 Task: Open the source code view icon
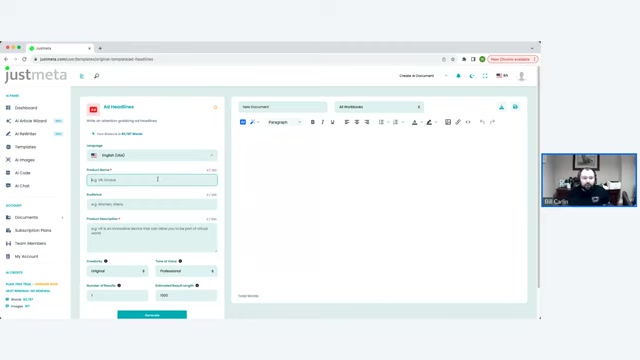[468, 122]
